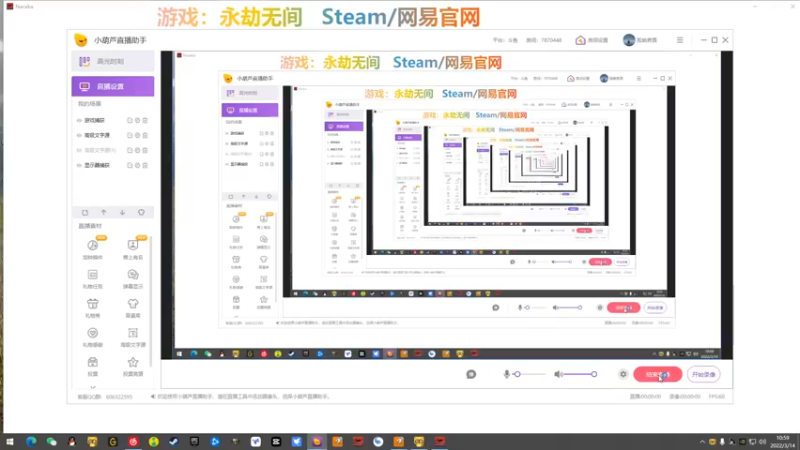Viewport: 800px width, 450px height.
Task: Delete the 显示器捕获 source
Action: (145, 165)
